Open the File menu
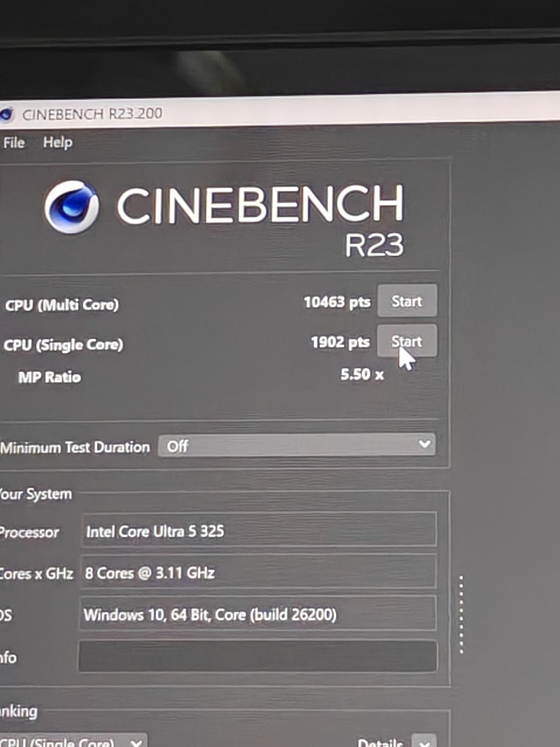 [x=14, y=142]
